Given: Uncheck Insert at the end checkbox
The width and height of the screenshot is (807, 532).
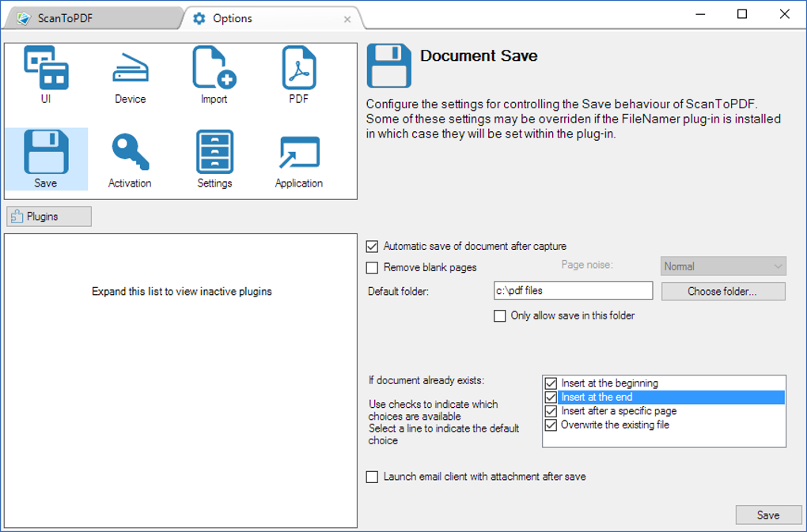Looking at the screenshot, I should (x=551, y=398).
